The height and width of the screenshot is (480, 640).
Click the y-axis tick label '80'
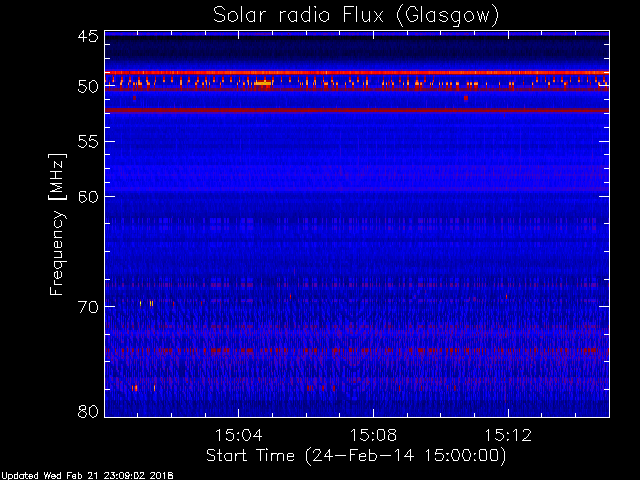[88, 411]
